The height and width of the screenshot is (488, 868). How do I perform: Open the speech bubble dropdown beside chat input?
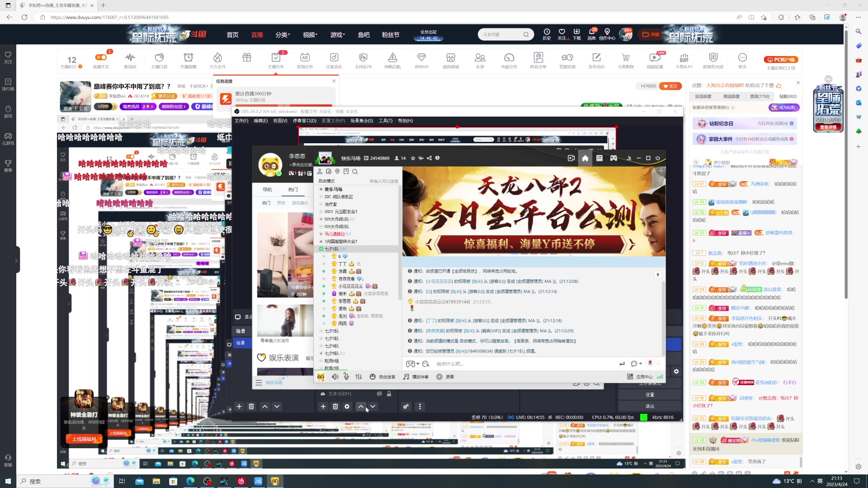[x=641, y=364]
